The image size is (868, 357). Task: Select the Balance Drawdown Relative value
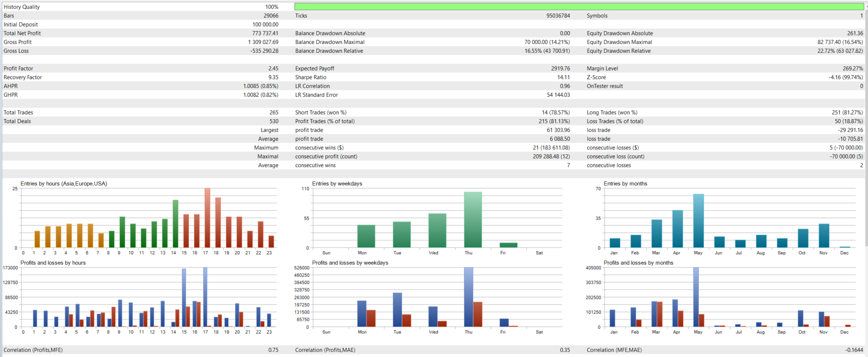(547, 51)
